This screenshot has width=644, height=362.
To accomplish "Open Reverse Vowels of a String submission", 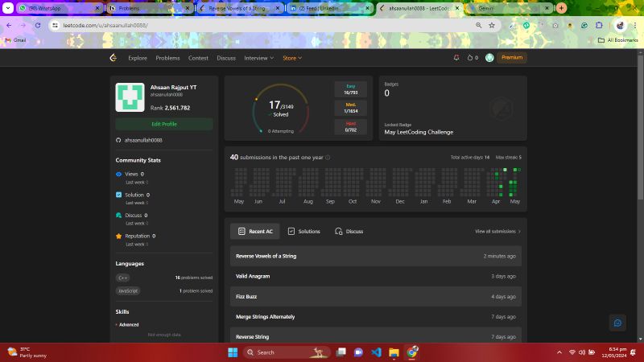I will click(x=376, y=256).
